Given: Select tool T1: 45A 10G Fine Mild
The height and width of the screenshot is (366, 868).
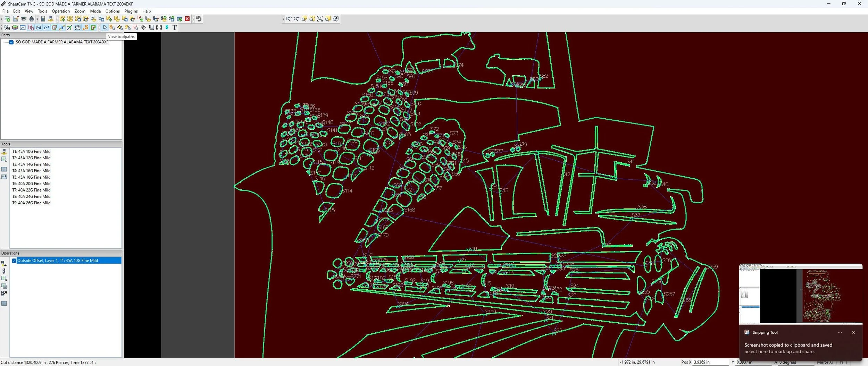Looking at the screenshot, I should tap(31, 151).
